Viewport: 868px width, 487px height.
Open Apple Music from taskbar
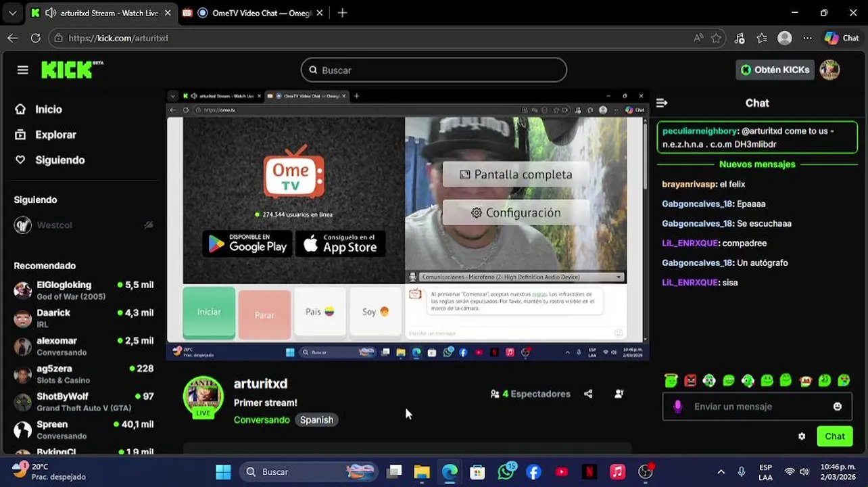[x=617, y=471]
